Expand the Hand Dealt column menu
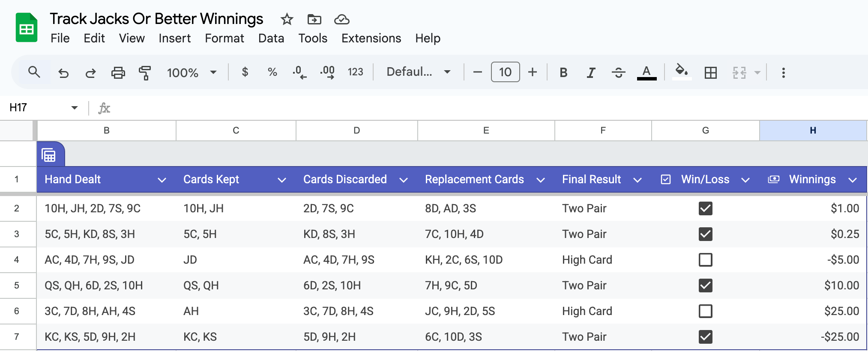This screenshot has height=351, width=868. click(162, 180)
